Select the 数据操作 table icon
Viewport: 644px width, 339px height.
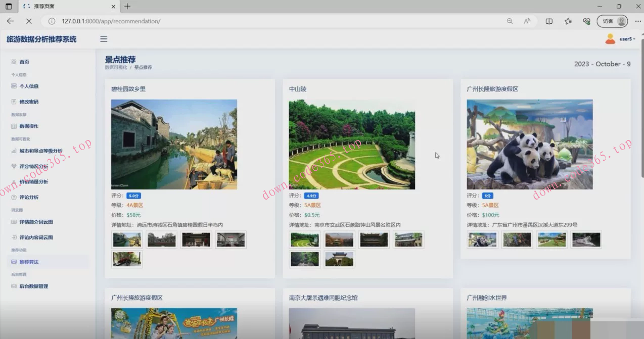click(x=14, y=126)
